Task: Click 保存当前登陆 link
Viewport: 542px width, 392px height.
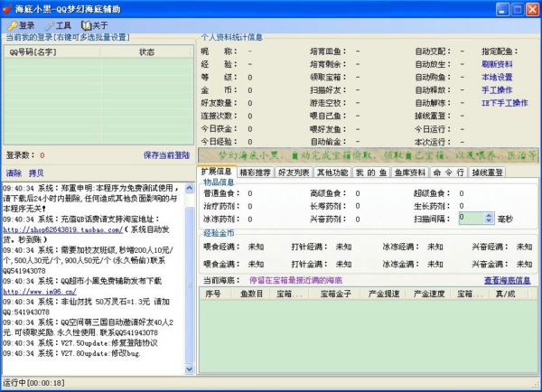Action: [166, 155]
